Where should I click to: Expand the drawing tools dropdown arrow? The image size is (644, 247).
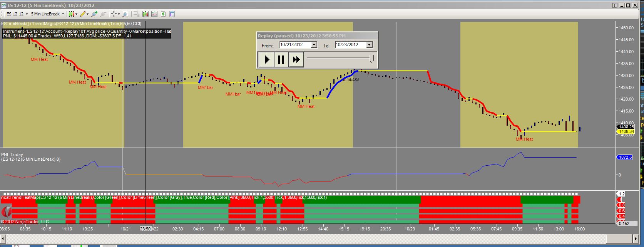pos(88,14)
